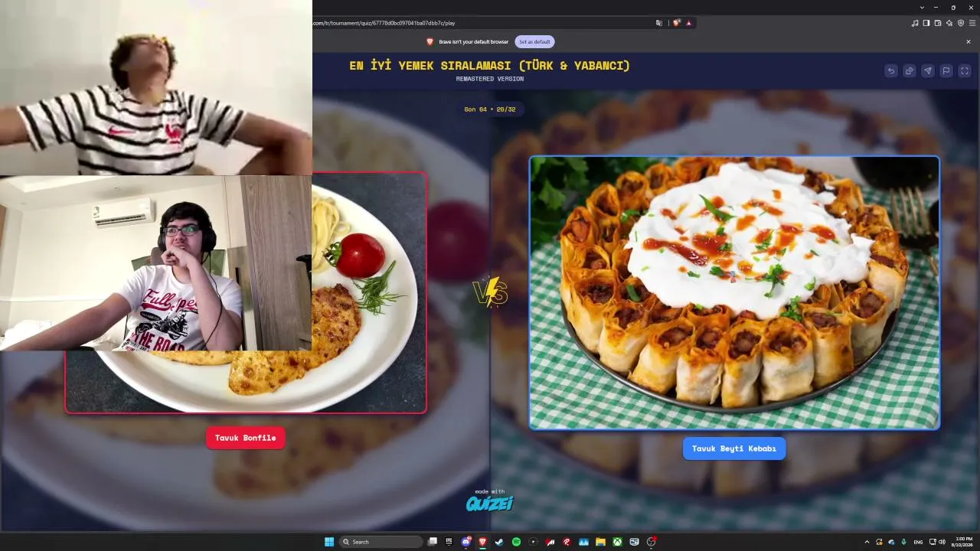Open Brave Rewards triangle icon
Screen dimensions: 980x551
coord(689,23)
